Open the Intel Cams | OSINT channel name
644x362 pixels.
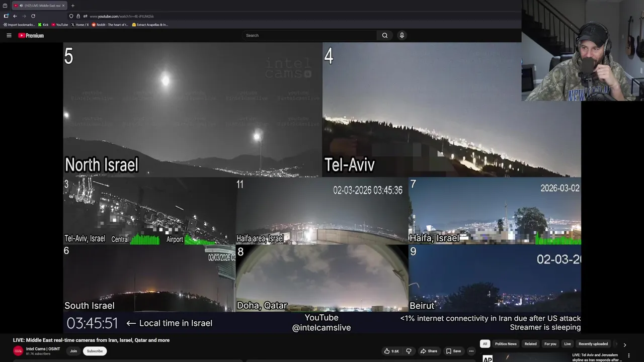pyautogui.click(x=43, y=349)
